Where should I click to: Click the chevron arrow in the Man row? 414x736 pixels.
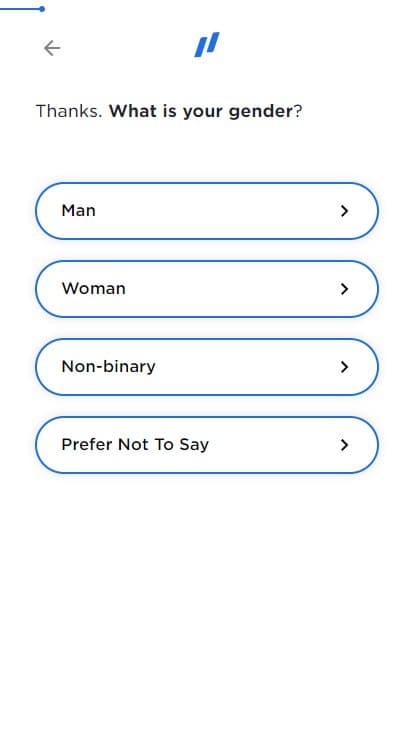click(x=345, y=211)
